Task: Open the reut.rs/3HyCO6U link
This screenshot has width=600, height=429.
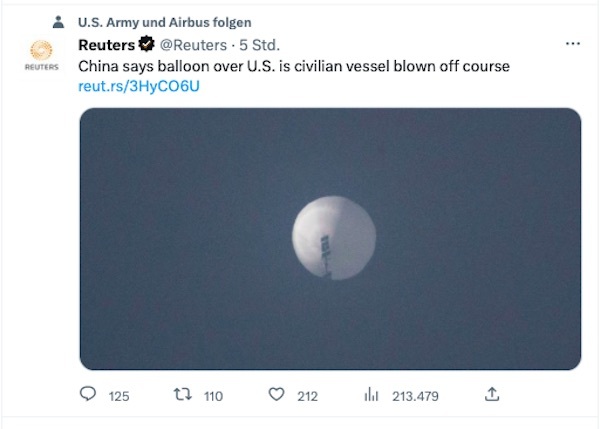Action: pyautogui.click(x=139, y=86)
